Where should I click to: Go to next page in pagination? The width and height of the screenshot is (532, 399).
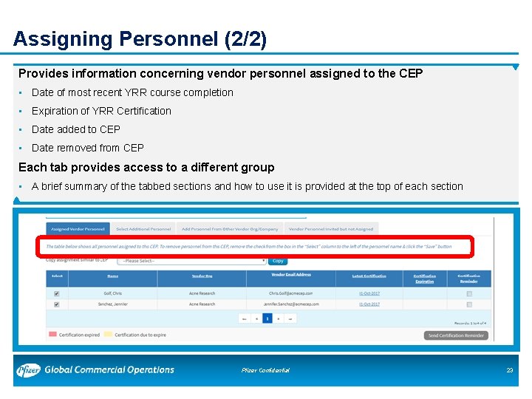[279, 318]
